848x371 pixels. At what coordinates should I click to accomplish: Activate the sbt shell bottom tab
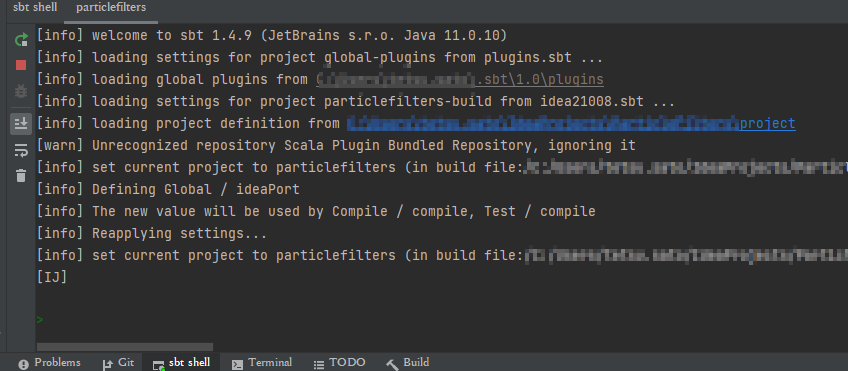(x=181, y=362)
